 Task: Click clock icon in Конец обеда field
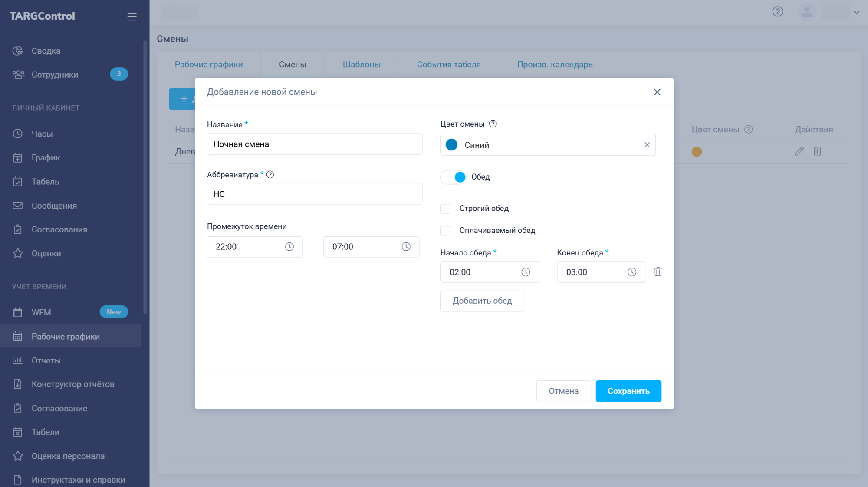pos(632,272)
